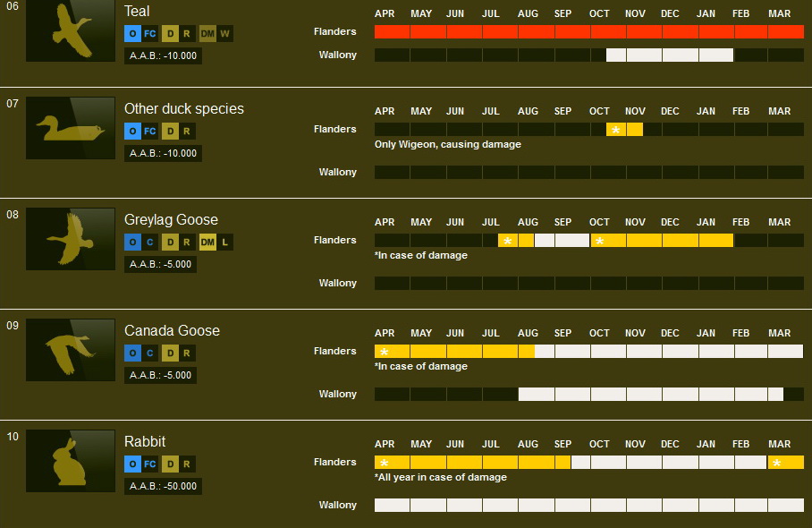This screenshot has width=812, height=528.
Task: Click the W badge under Teal
Action: tap(224, 34)
